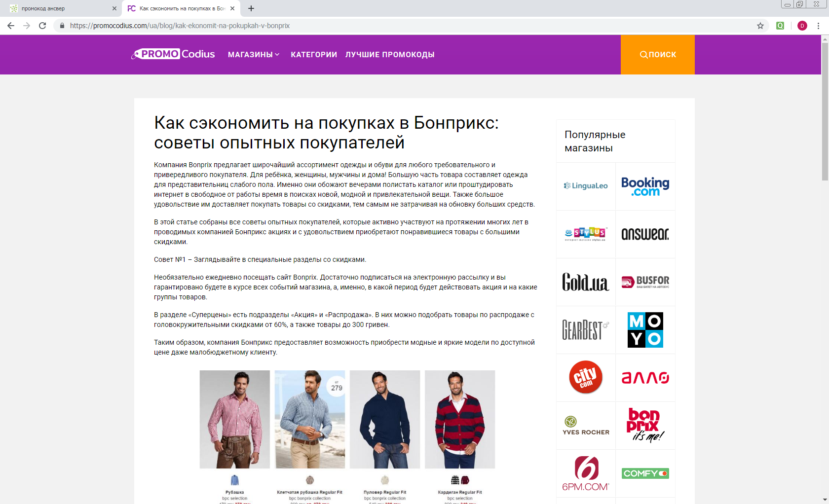Click 'Пуловер Regular Fit' product title
The image size is (829, 504).
385,492
